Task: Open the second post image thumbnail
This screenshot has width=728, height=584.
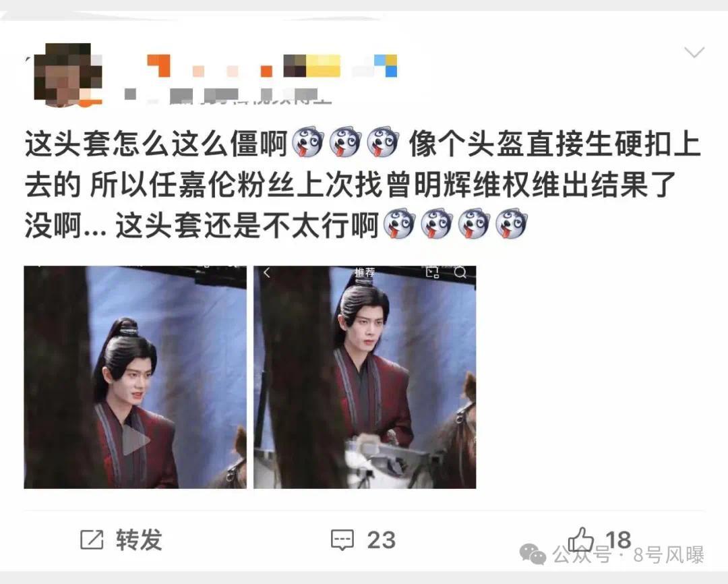Action: point(365,377)
